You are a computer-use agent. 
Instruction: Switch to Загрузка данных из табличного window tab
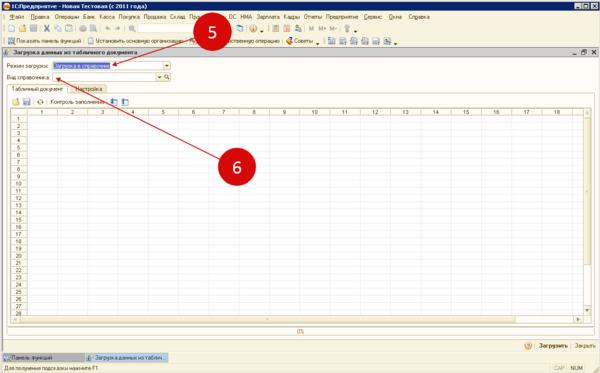tap(127, 357)
